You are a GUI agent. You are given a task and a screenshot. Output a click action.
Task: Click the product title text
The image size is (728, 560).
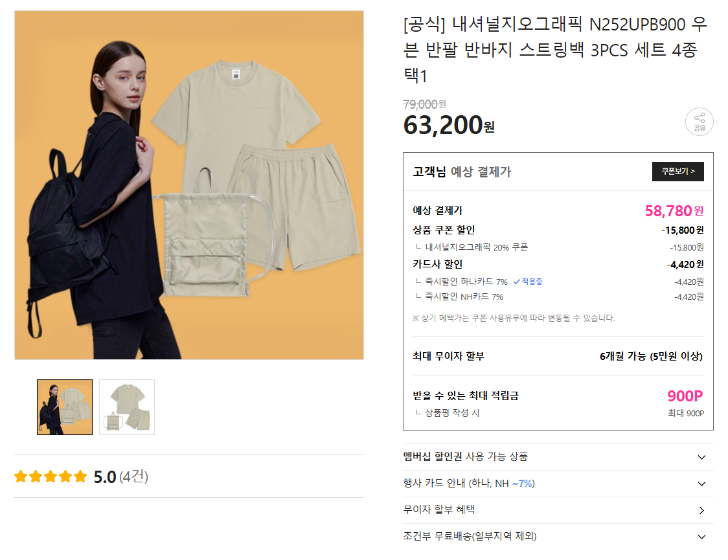[x=554, y=50]
